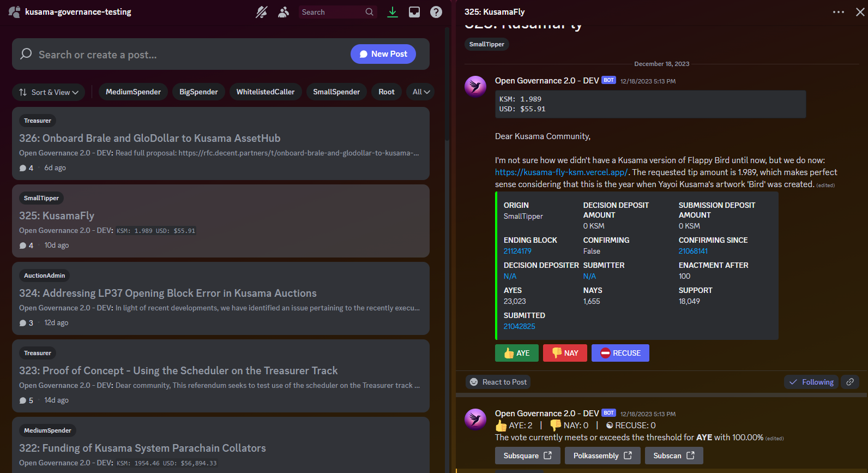Click the kusama-governance-testing channel title
868x473 pixels.
click(78, 12)
